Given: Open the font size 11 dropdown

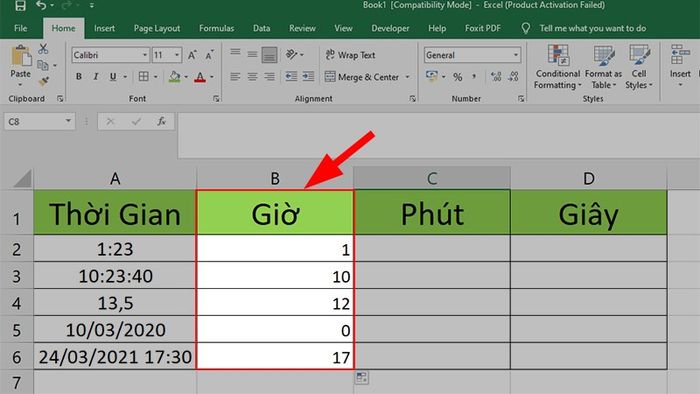Looking at the screenshot, I should point(177,55).
